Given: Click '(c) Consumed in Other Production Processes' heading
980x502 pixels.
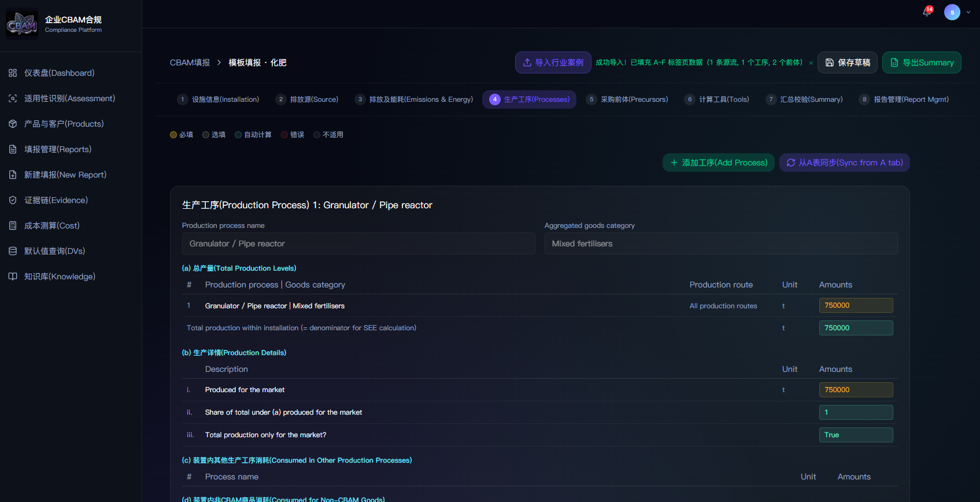Looking at the screenshot, I should [297, 460].
